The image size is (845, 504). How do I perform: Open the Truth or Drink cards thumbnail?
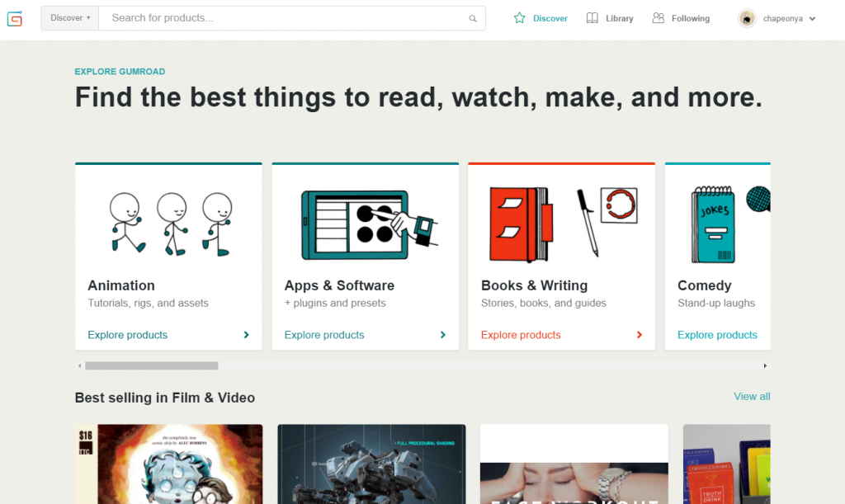click(727, 464)
